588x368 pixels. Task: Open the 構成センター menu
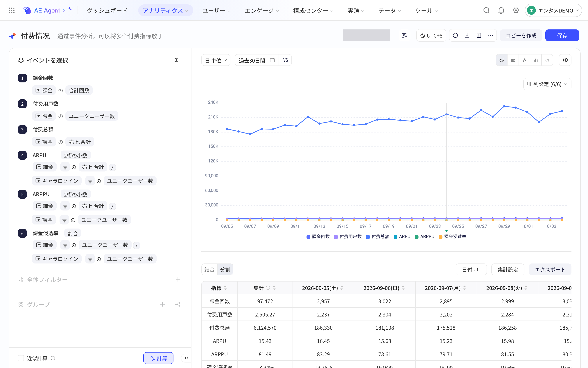point(313,10)
